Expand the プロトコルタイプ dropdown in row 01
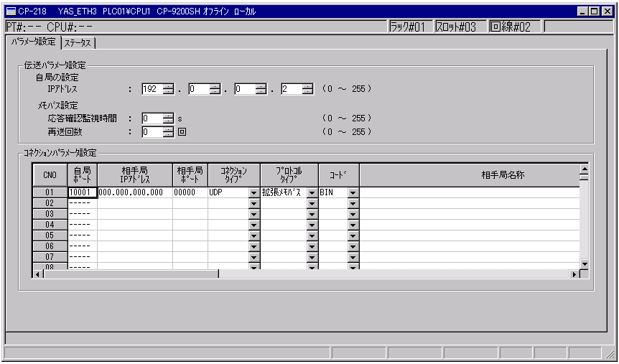Screen dimensions: 619x364 pos(312,193)
